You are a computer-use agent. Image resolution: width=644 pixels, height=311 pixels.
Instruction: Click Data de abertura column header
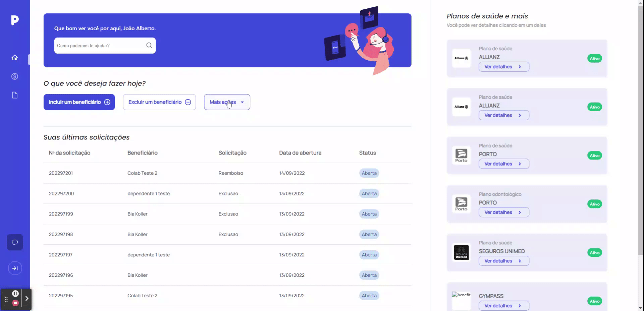click(x=300, y=153)
